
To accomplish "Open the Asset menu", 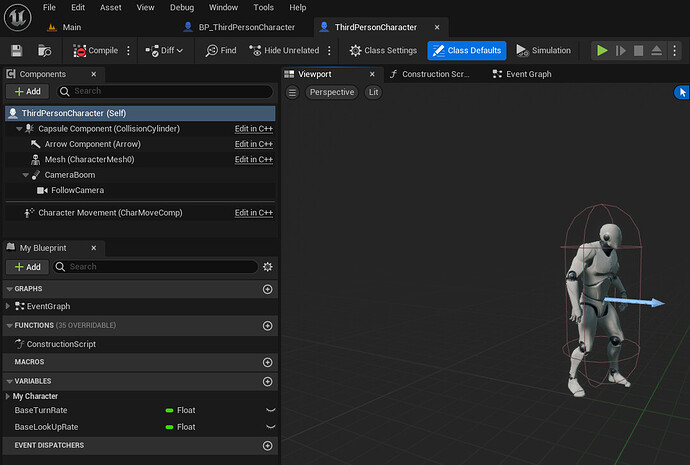I will coord(110,7).
